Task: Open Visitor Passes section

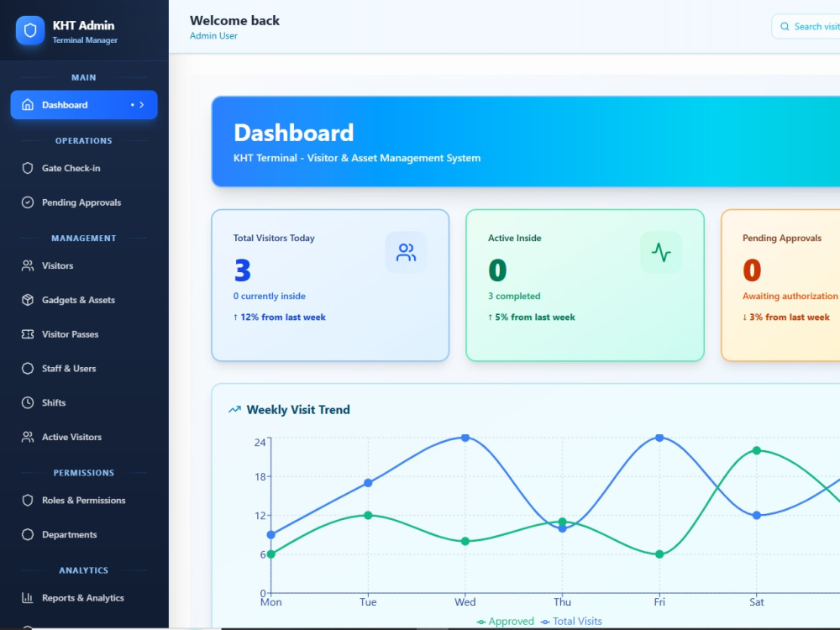Action: 84,334
